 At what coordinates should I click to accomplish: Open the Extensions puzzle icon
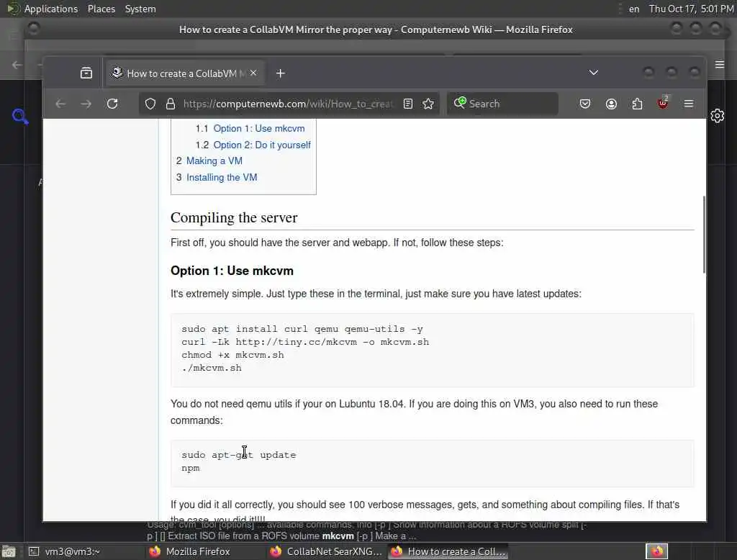[638, 104]
